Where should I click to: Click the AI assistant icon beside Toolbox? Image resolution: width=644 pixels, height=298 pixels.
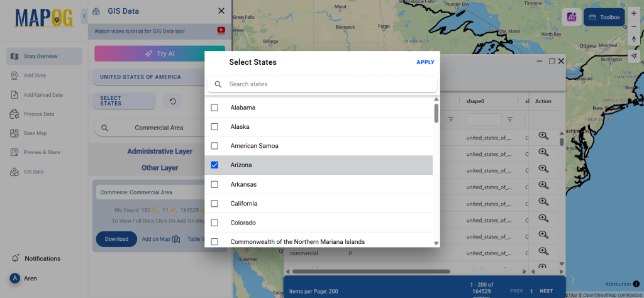(571, 17)
